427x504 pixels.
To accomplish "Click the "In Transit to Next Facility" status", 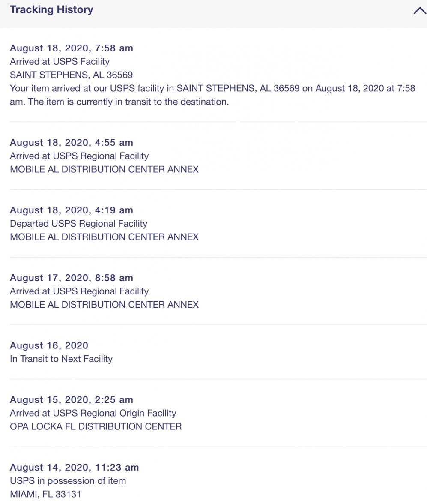I will click(61, 359).
